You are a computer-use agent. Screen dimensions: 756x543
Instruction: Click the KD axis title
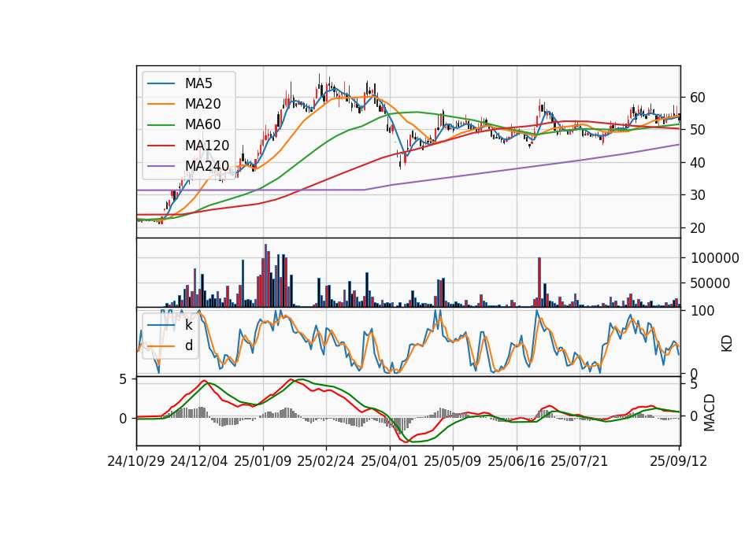[x=727, y=344]
